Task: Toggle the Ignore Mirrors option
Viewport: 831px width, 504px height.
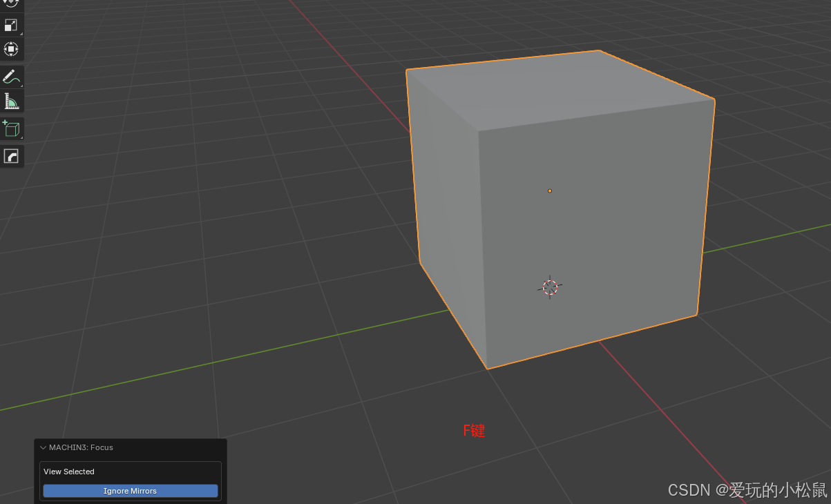Action: pyautogui.click(x=130, y=491)
